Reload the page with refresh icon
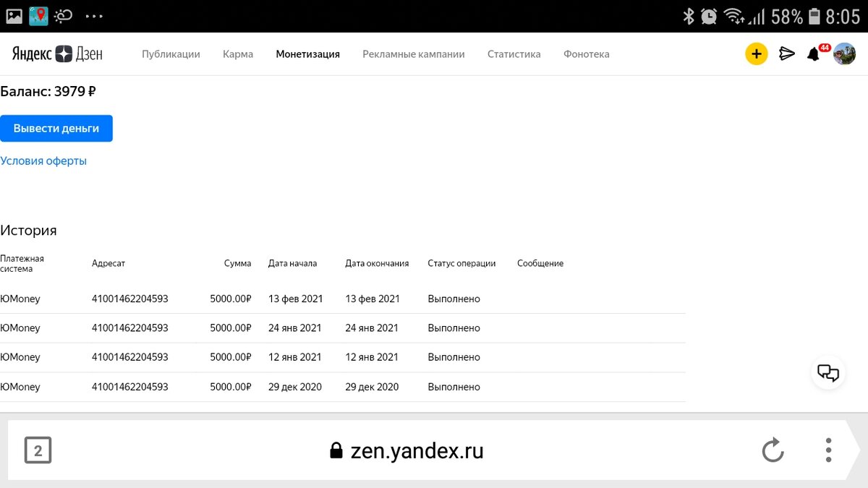868x488 pixels. coord(773,450)
